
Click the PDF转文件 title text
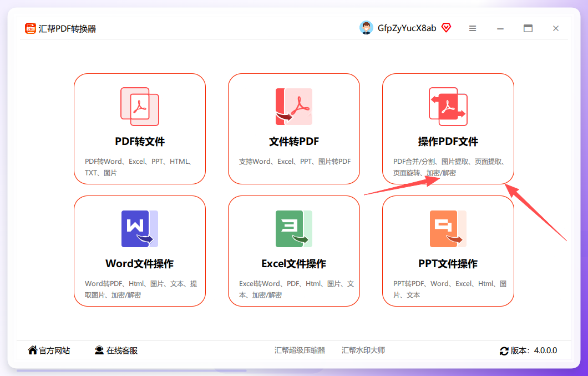coord(140,142)
